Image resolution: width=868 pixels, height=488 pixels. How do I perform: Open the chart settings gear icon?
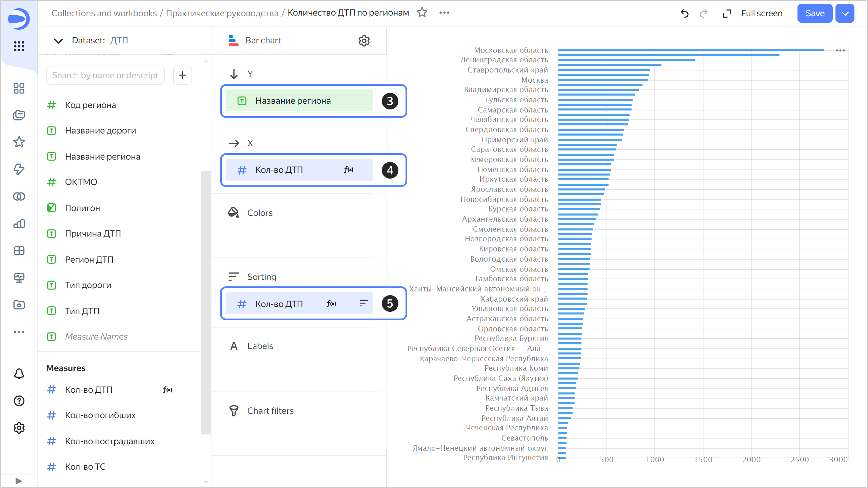(364, 41)
